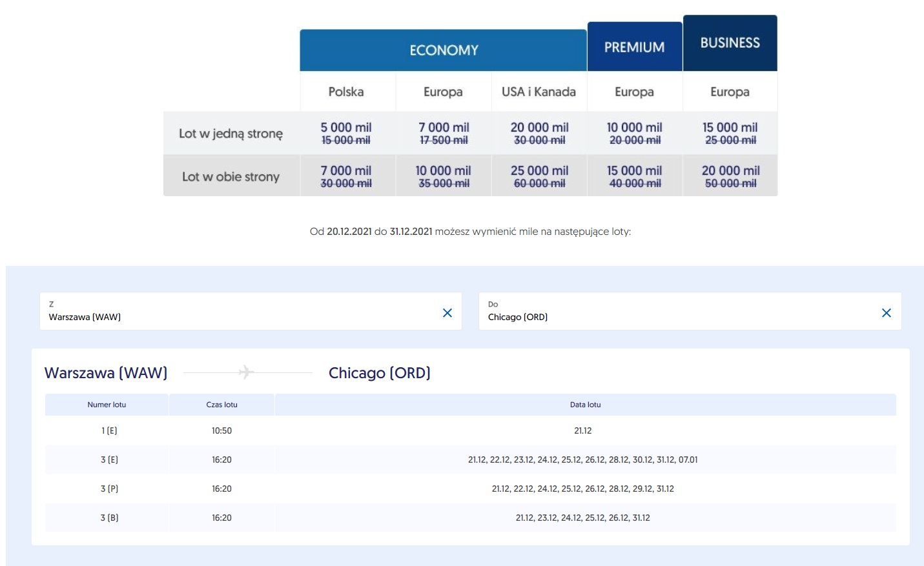Click the 25 000 mil USA i Kanada cell
The width and height of the screenshot is (924, 566).
coord(539,176)
